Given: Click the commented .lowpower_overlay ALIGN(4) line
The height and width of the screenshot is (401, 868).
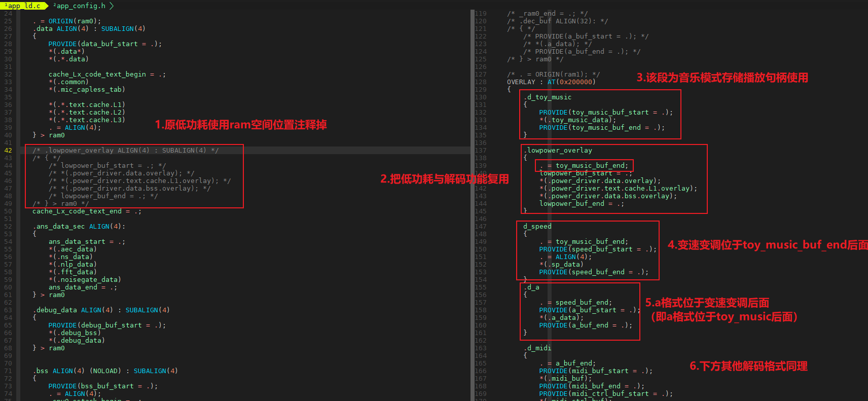Looking at the screenshot, I should 126,150.
